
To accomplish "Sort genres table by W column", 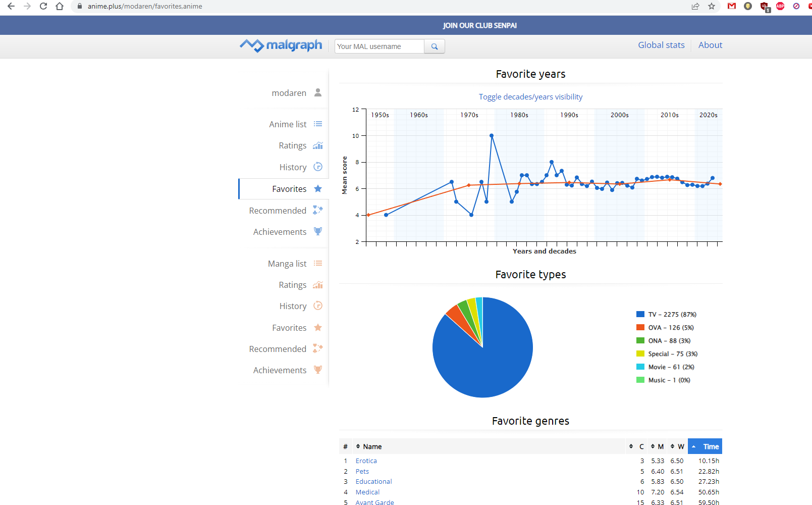I will [677, 446].
